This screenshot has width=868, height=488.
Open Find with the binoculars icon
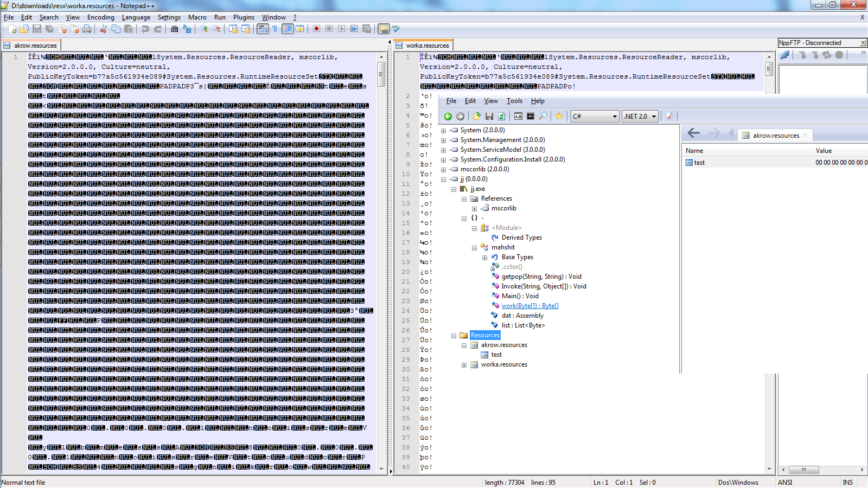[x=174, y=29]
